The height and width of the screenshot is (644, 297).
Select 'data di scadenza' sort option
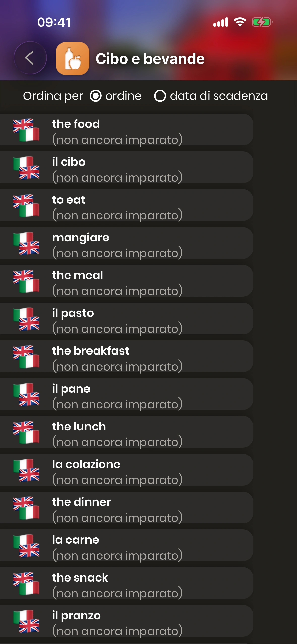[160, 96]
